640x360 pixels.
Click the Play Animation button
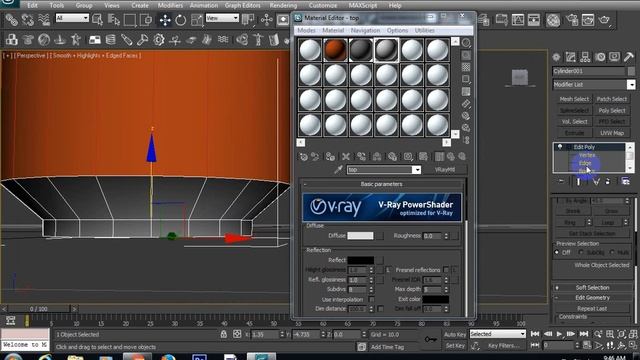(x=559, y=334)
